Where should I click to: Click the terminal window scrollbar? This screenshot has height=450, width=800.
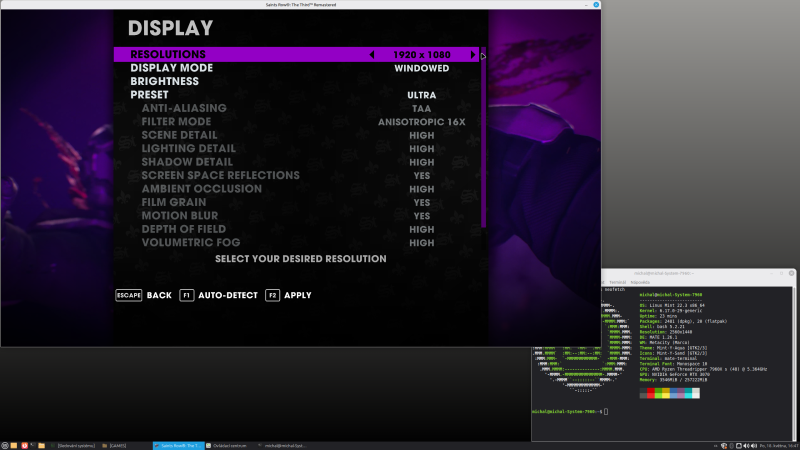[x=793, y=363]
